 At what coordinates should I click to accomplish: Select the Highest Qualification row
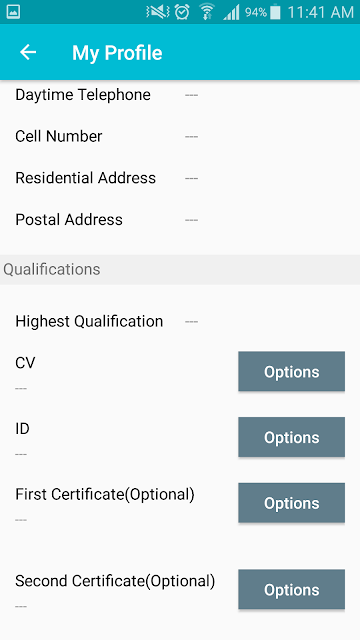pyautogui.click(x=180, y=321)
